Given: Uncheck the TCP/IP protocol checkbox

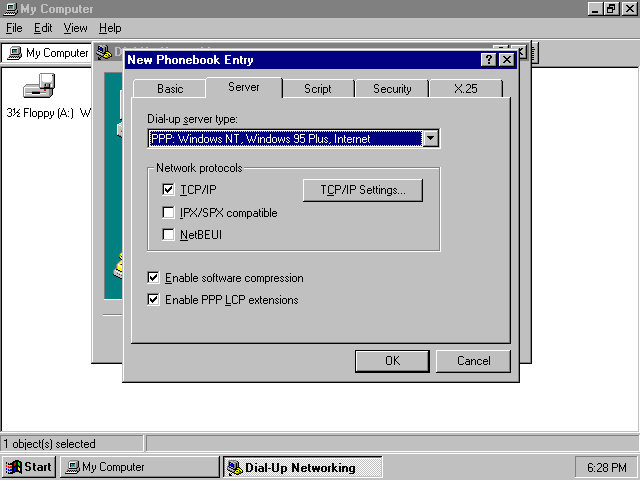Looking at the screenshot, I should 168,189.
